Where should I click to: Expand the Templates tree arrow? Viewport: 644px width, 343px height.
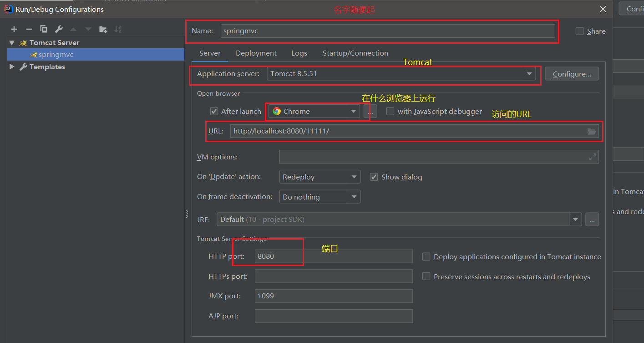12,67
